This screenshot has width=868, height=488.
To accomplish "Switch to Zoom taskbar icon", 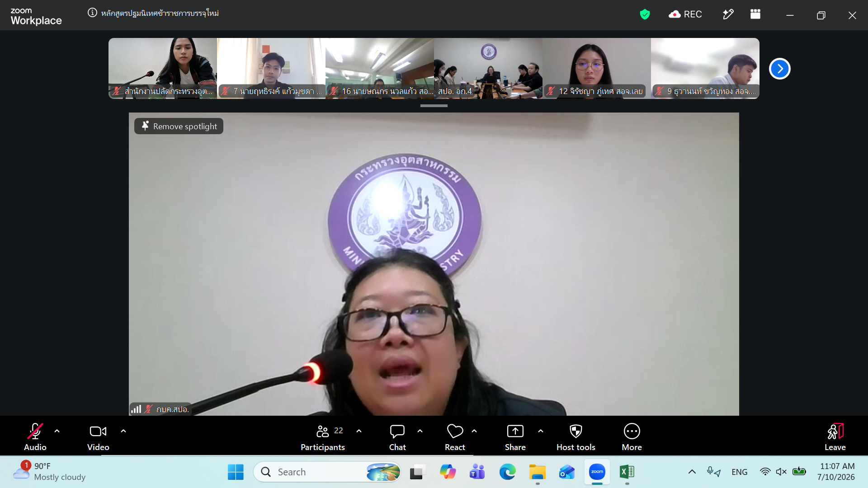I will pyautogui.click(x=597, y=472).
